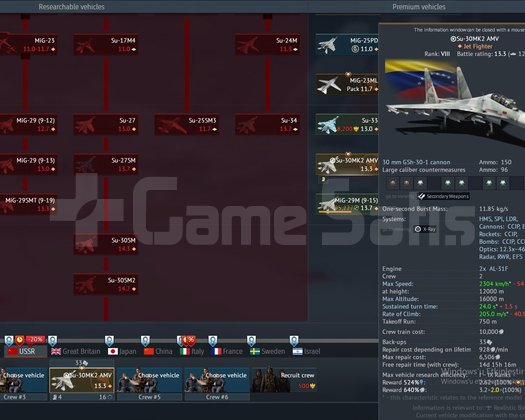The image size is (525, 420).
Task: Click the red -20% discount badge above USSR
Action: tap(35, 340)
